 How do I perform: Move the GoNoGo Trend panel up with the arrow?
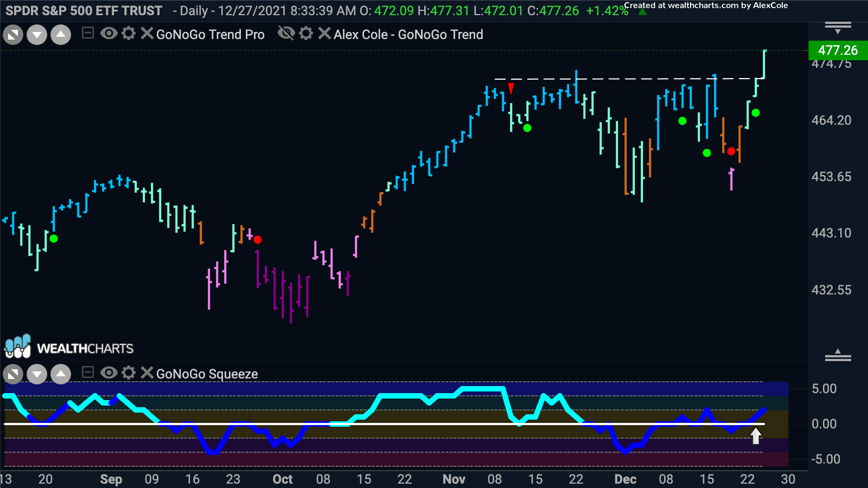coord(61,35)
